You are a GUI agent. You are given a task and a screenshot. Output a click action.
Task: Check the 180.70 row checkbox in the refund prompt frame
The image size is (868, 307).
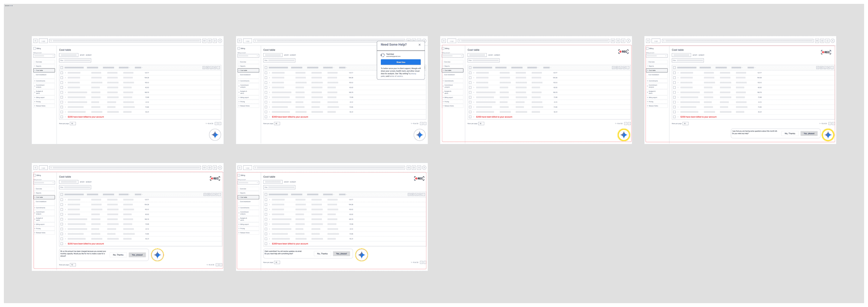pos(62,219)
